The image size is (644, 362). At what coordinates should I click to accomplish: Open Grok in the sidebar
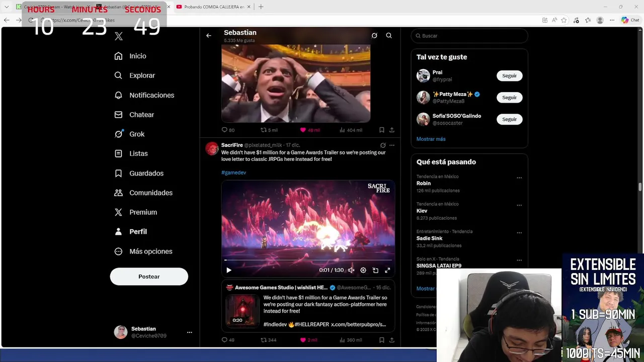130,134
